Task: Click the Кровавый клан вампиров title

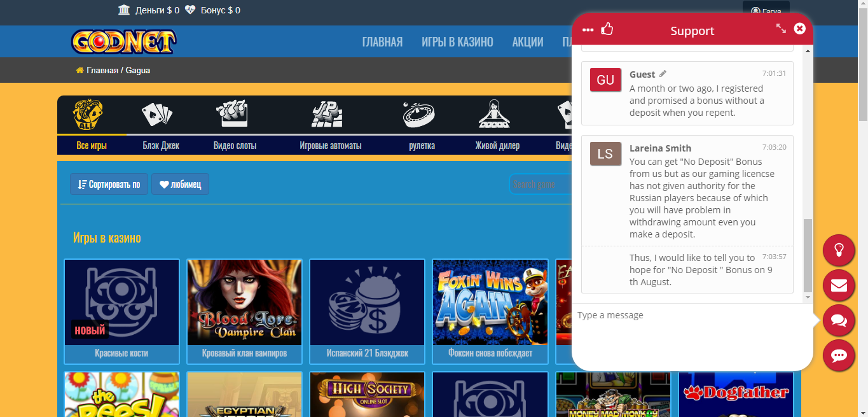Action: (244, 353)
